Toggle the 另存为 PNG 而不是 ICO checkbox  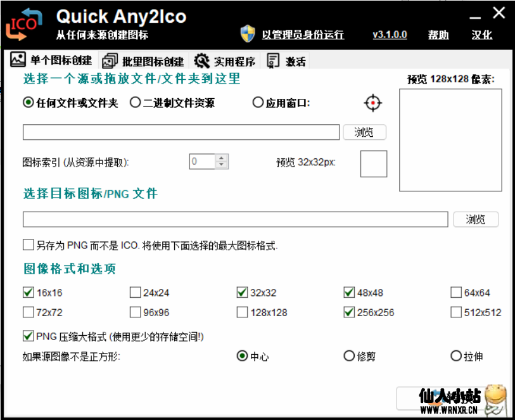28,244
